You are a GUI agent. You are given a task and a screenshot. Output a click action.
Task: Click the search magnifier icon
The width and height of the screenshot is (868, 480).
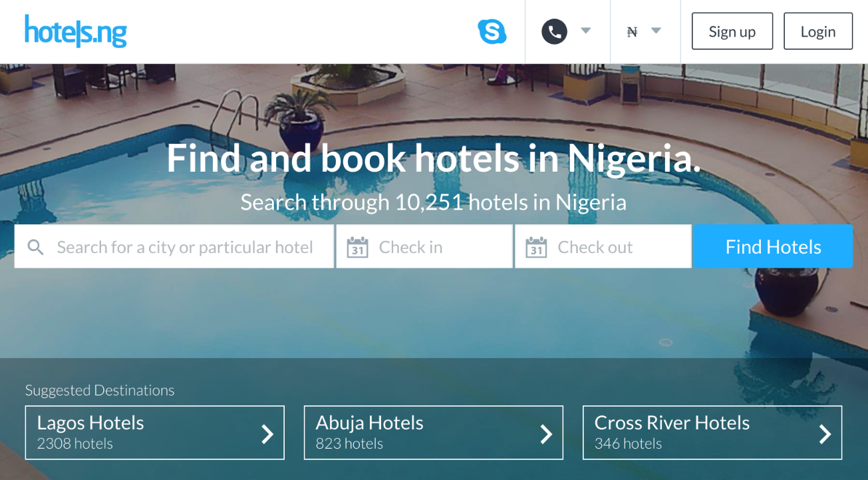(x=36, y=246)
